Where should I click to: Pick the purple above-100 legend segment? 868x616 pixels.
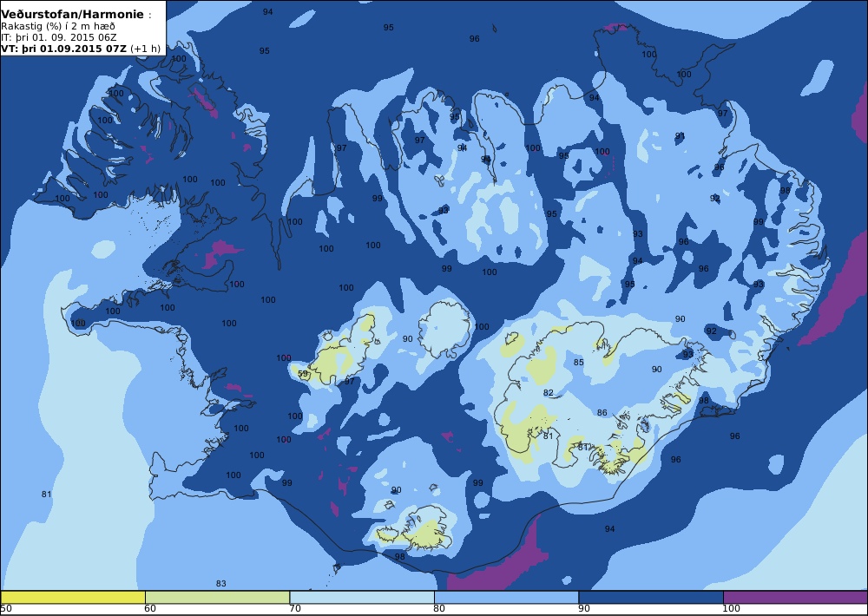click(795, 597)
